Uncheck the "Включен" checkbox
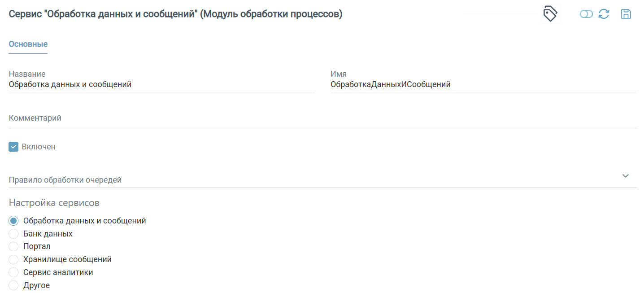Viewport: 644px width, 293px height. (13, 146)
